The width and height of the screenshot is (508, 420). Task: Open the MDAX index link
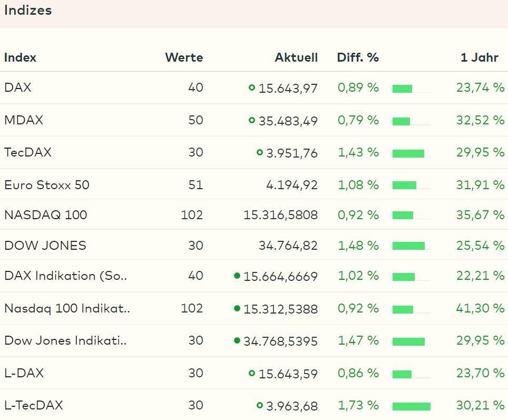point(24,120)
